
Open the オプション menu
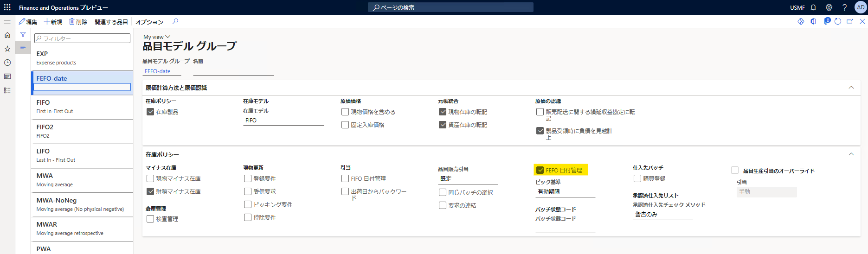[x=149, y=22]
